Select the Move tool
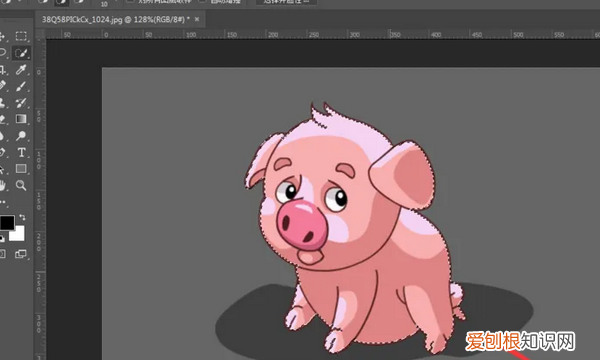The width and height of the screenshot is (600, 360). (x=2, y=36)
